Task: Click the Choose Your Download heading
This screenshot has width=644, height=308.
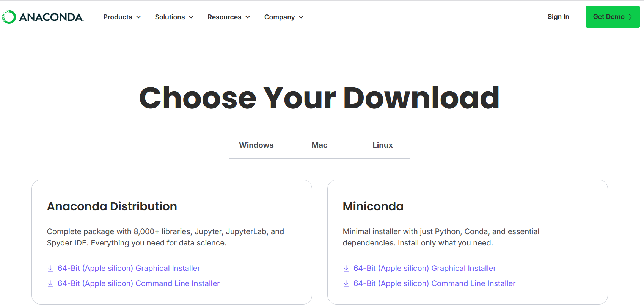Action: [x=319, y=98]
